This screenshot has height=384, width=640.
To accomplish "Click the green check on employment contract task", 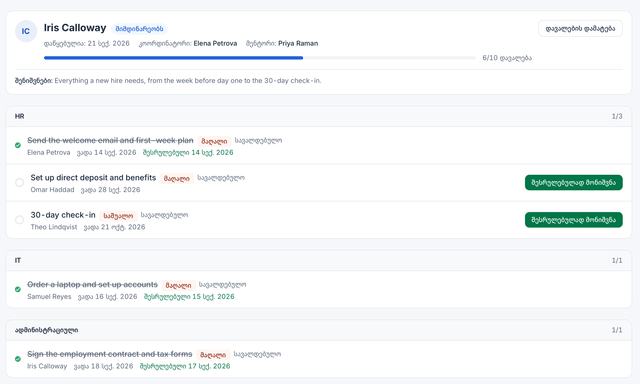I will [x=18, y=359].
